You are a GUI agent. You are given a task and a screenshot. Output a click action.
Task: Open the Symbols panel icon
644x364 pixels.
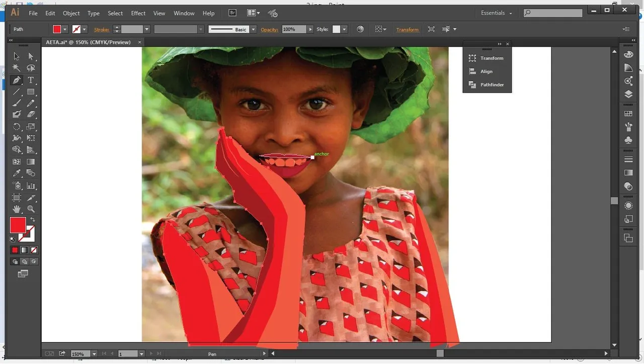coord(628,140)
